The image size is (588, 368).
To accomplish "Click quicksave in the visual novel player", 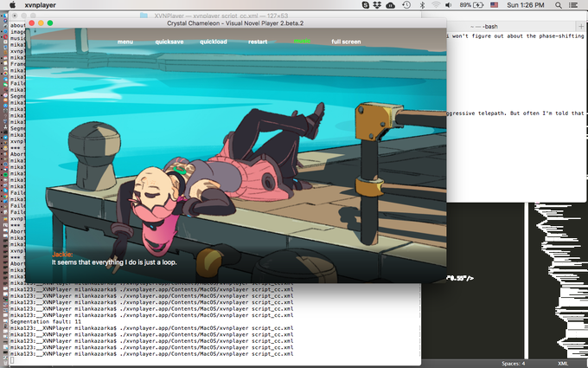I will (x=169, y=42).
